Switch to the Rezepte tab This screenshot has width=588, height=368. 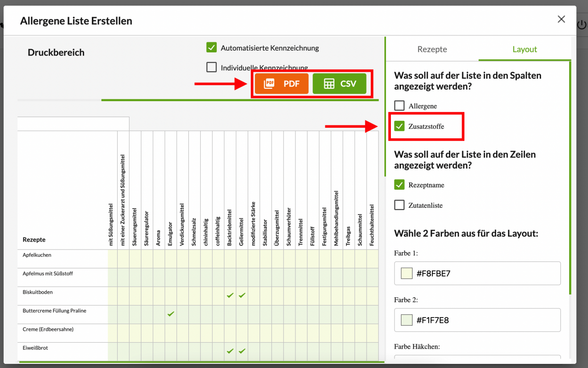[x=432, y=49]
